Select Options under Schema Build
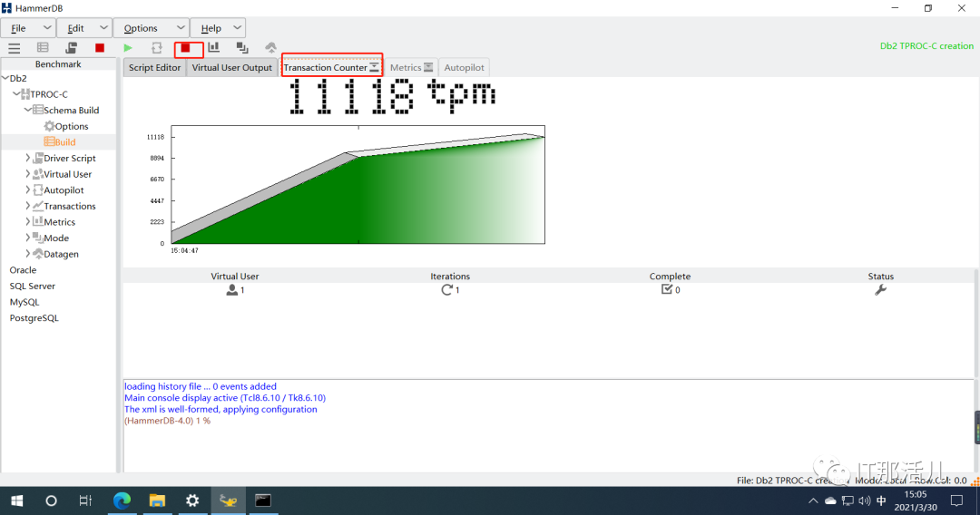The image size is (980, 515). pyautogui.click(x=65, y=126)
